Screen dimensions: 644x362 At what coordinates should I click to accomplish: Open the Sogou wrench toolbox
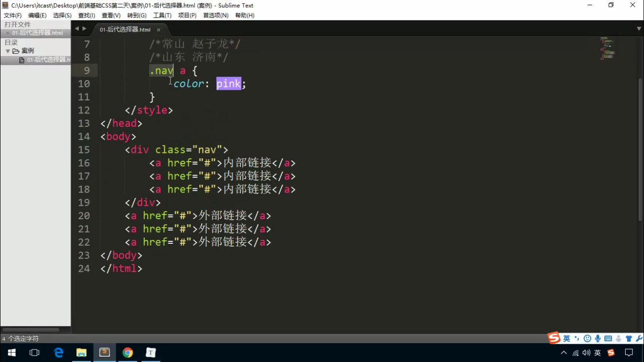click(639, 338)
